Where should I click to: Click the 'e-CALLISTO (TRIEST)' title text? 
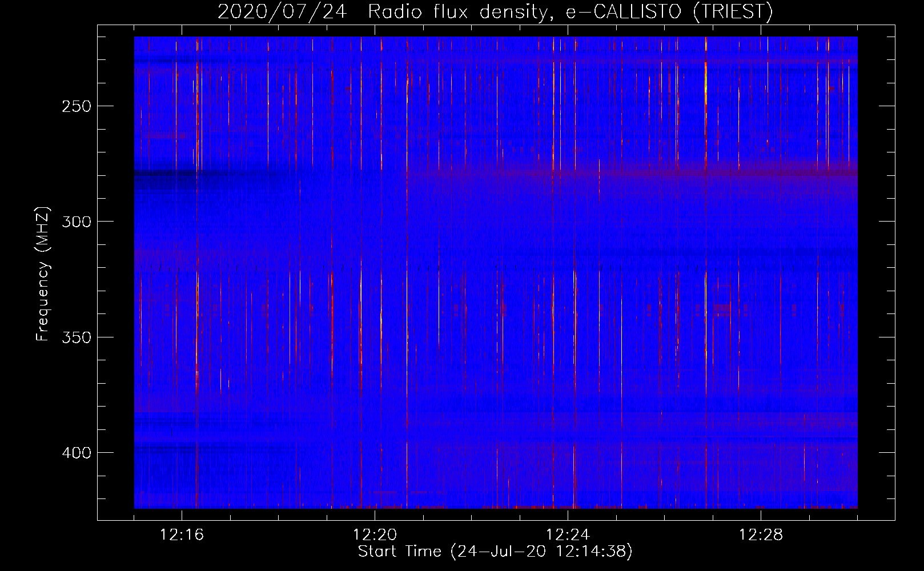pos(669,12)
